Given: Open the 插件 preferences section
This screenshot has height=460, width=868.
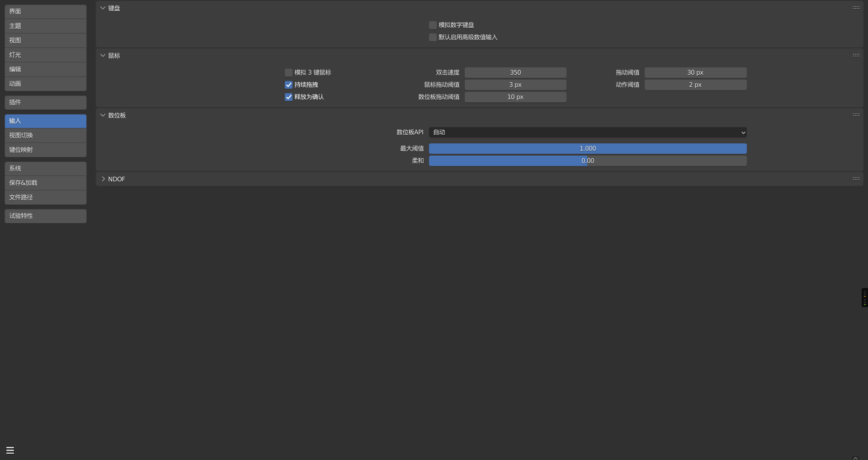Looking at the screenshot, I should coord(46,102).
